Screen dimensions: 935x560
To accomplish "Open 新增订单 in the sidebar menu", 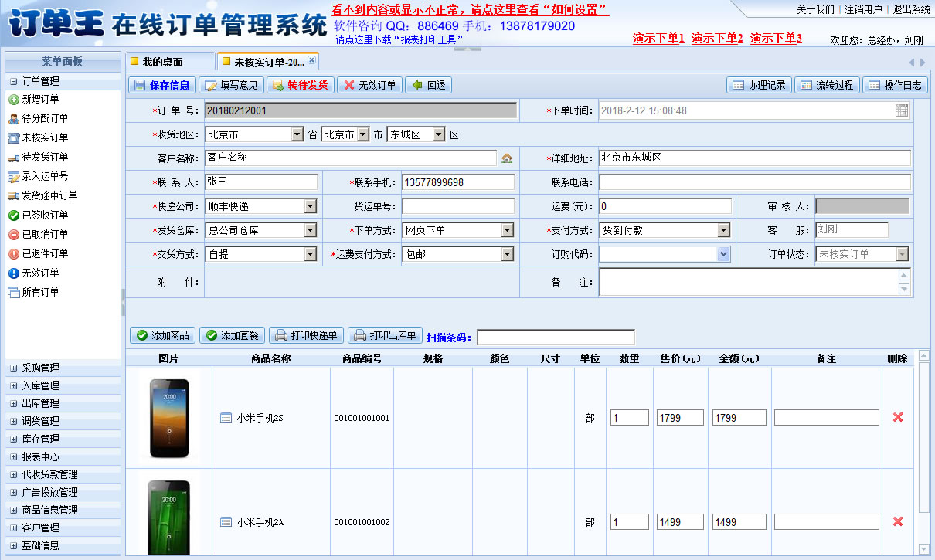I will (39, 100).
